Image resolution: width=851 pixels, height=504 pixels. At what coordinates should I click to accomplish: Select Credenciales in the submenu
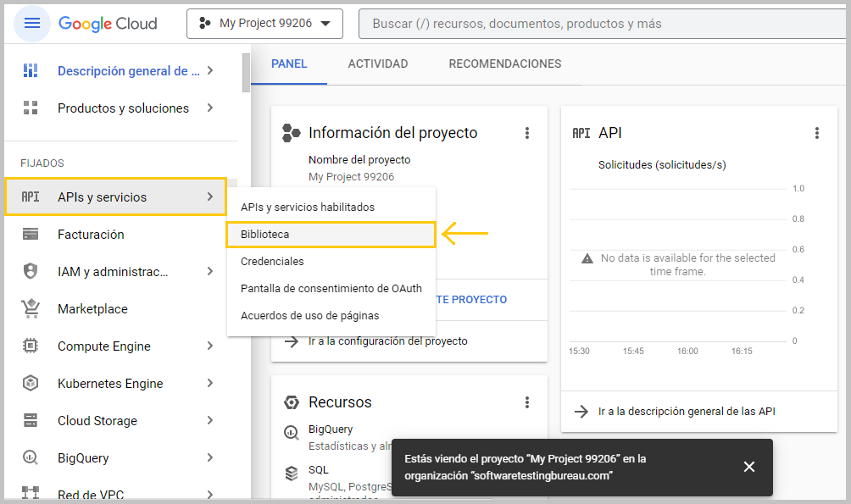[x=331, y=262]
